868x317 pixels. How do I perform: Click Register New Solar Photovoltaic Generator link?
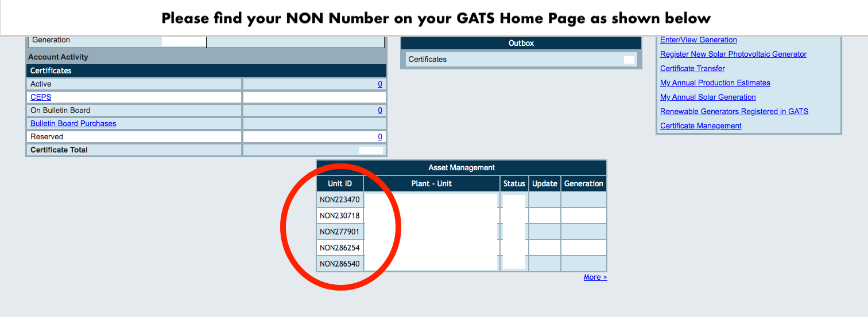click(x=733, y=54)
